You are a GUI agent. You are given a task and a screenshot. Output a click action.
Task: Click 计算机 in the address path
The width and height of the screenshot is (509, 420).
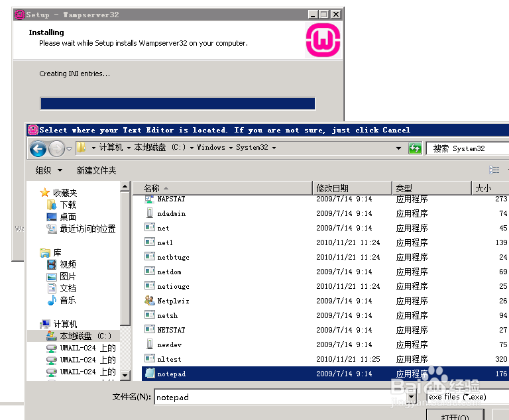pos(111,148)
